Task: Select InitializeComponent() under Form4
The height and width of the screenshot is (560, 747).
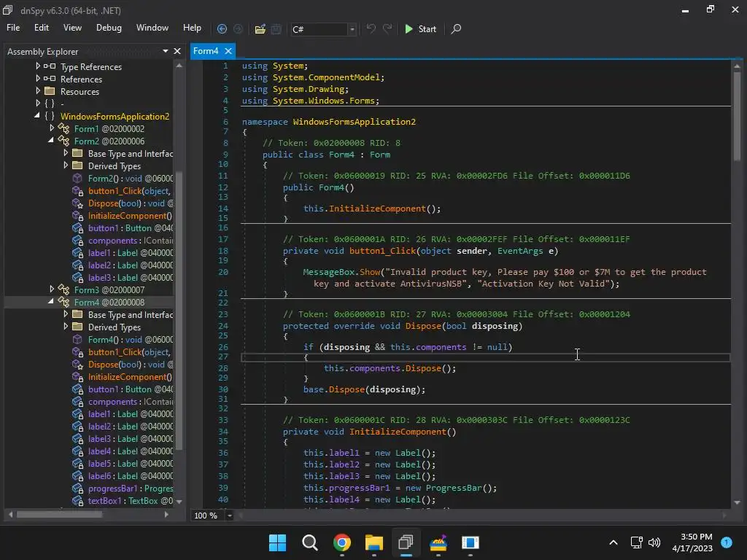Action: click(x=130, y=377)
